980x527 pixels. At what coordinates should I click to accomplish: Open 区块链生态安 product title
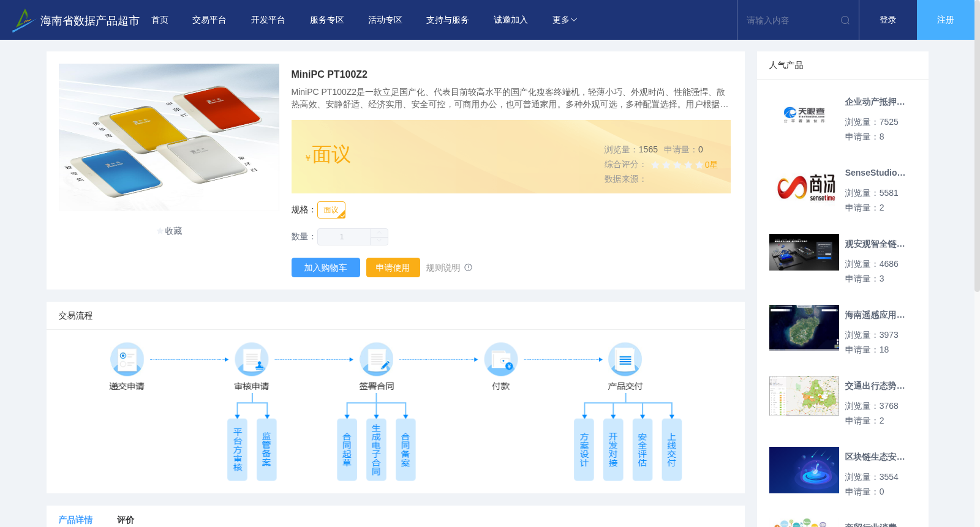point(875,457)
